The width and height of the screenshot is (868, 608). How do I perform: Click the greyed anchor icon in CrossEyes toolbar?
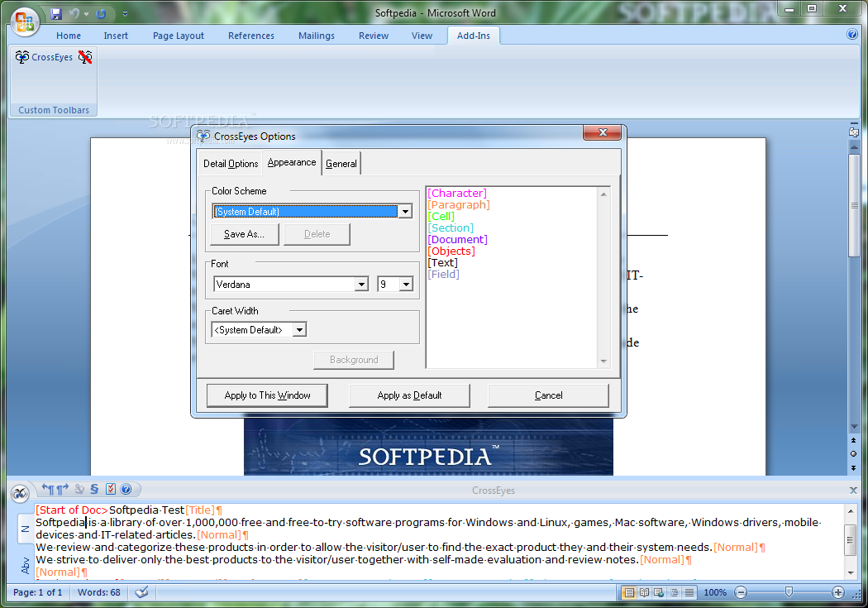point(79,490)
